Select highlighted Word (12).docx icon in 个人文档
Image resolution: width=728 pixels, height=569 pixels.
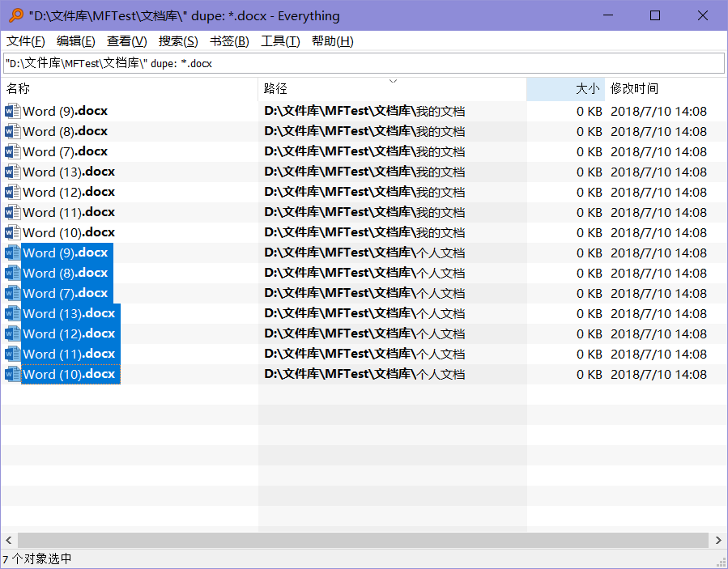click(12, 333)
